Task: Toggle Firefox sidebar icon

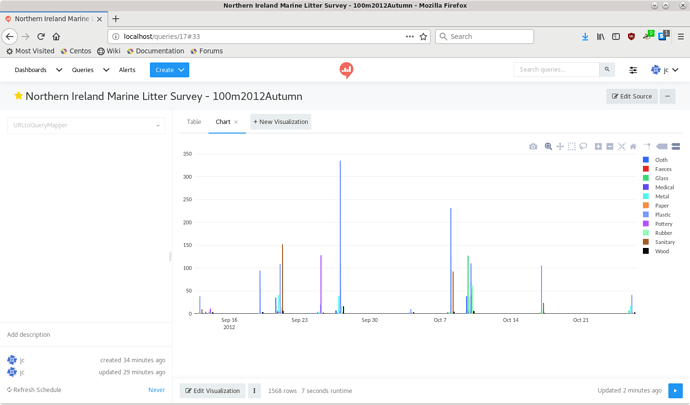Action: point(616,37)
